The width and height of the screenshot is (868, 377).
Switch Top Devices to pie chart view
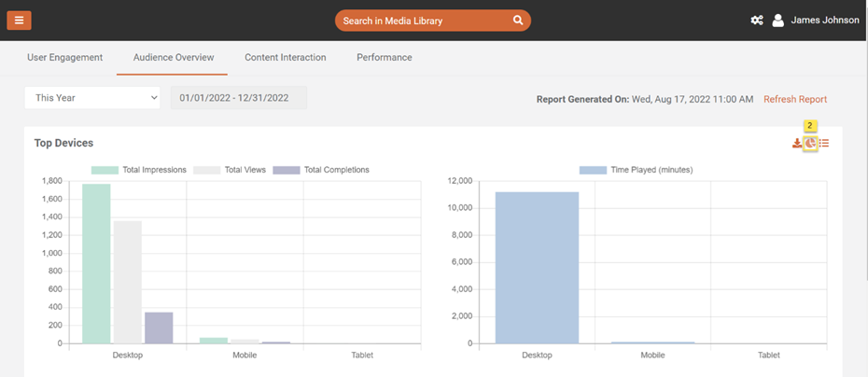811,143
